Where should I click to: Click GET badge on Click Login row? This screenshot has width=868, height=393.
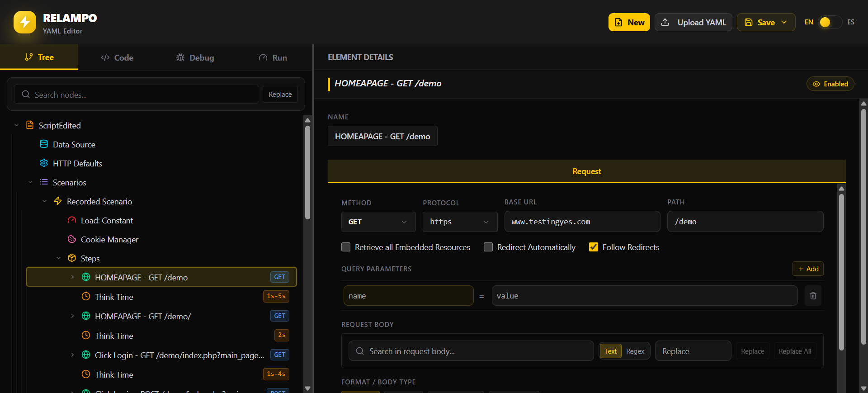(279, 355)
